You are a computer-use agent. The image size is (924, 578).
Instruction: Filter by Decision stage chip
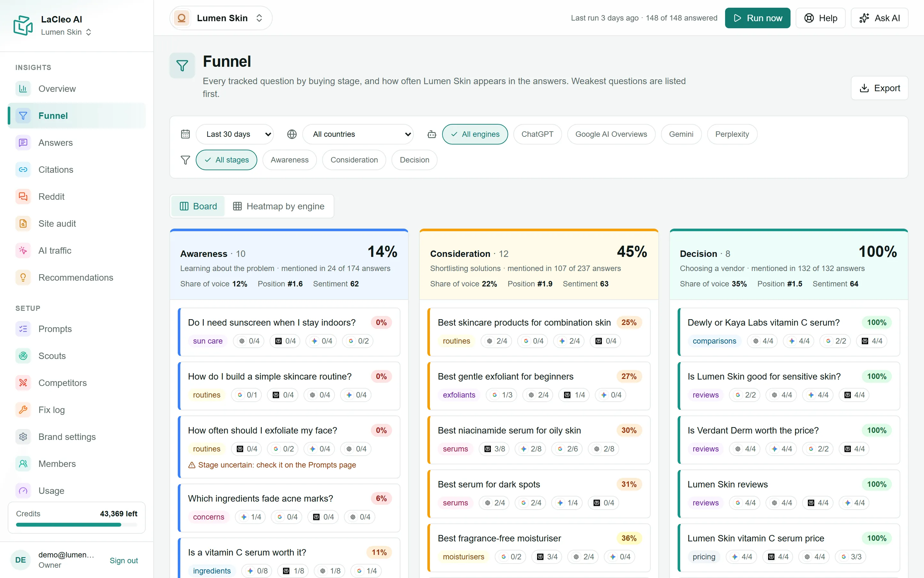tap(414, 160)
